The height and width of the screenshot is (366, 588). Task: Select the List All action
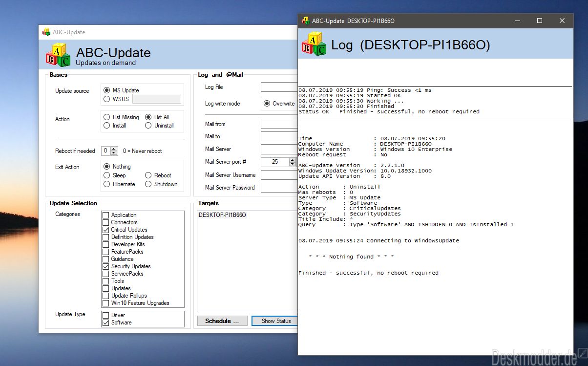pos(148,117)
